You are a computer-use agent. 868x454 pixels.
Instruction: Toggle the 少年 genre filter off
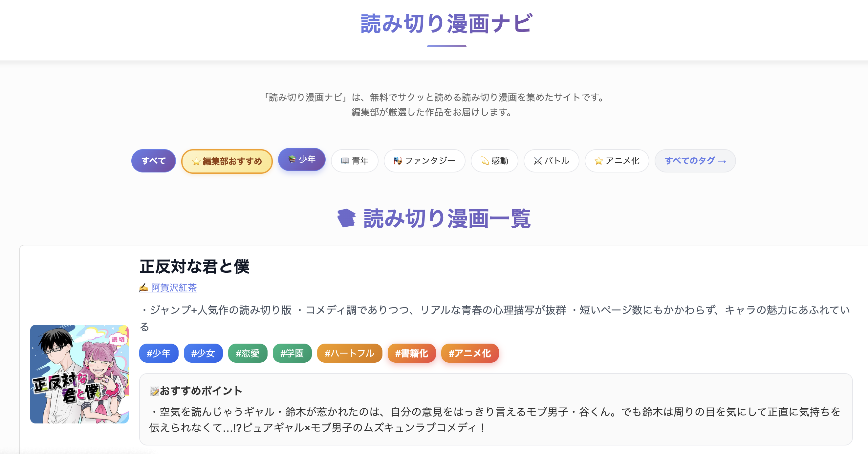[x=302, y=160]
